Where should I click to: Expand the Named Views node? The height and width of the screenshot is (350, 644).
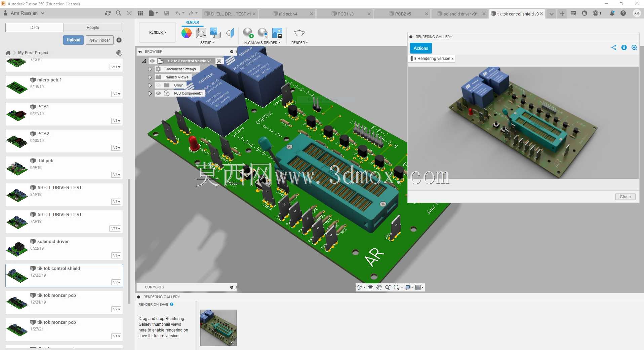[150, 77]
